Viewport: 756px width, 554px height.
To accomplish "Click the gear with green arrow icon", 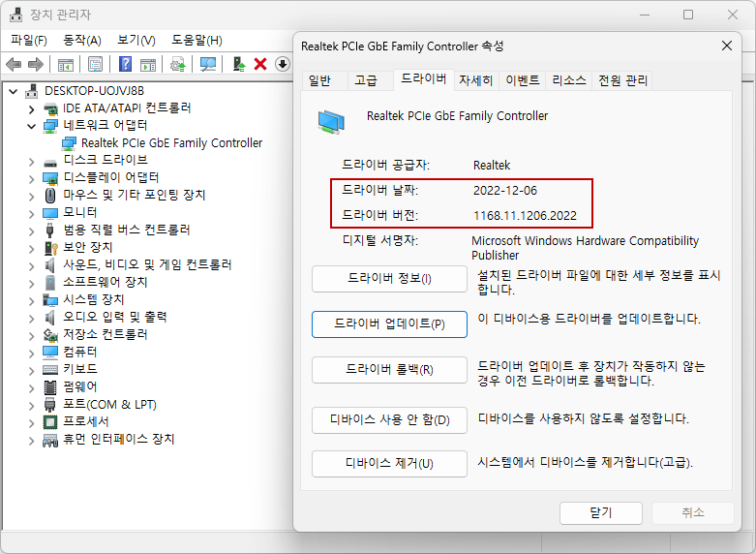I will click(x=178, y=64).
